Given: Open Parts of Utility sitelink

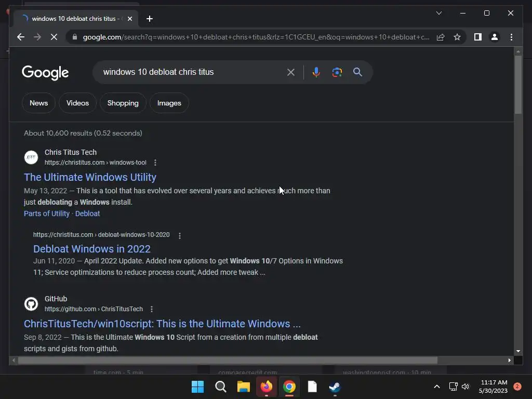Looking at the screenshot, I should (46, 214).
